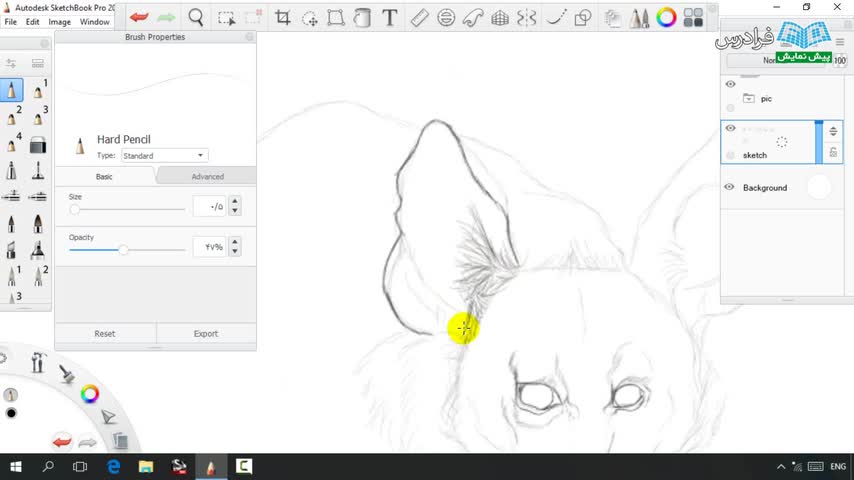Hide the sketch layer
The width and height of the screenshot is (854, 480).
pos(730,129)
